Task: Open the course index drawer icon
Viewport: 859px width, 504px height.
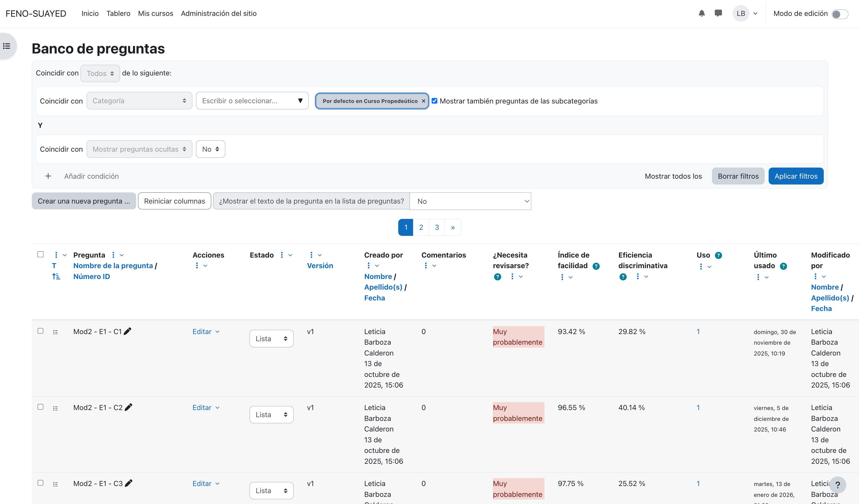Action: click(6, 46)
